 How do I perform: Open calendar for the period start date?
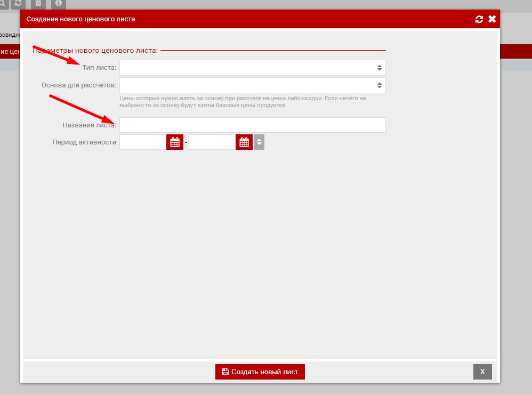(174, 142)
